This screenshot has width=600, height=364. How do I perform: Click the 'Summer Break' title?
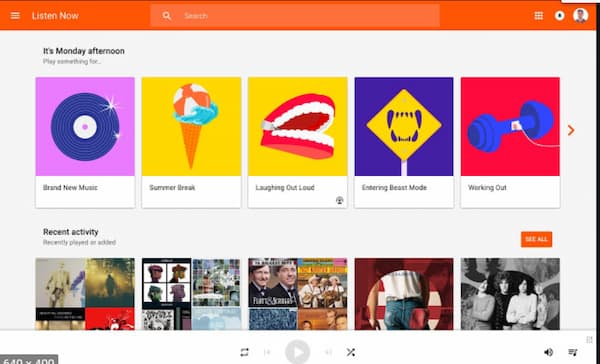tap(172, 188)
